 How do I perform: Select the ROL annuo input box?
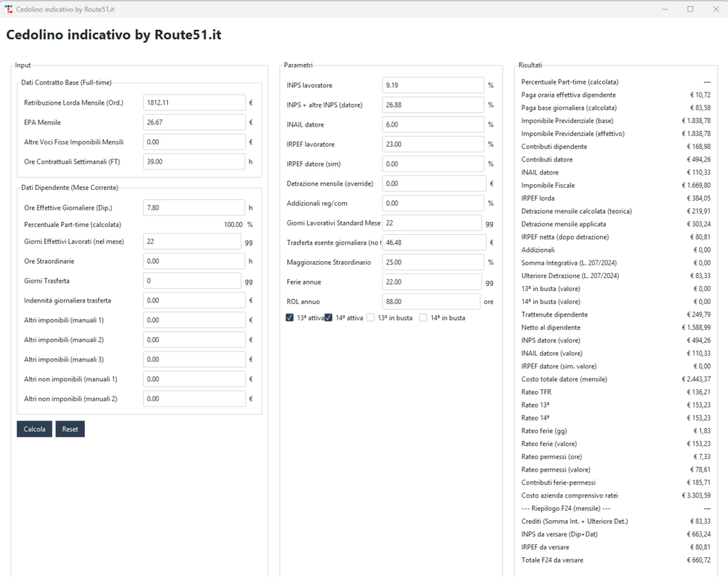[432, 302]
